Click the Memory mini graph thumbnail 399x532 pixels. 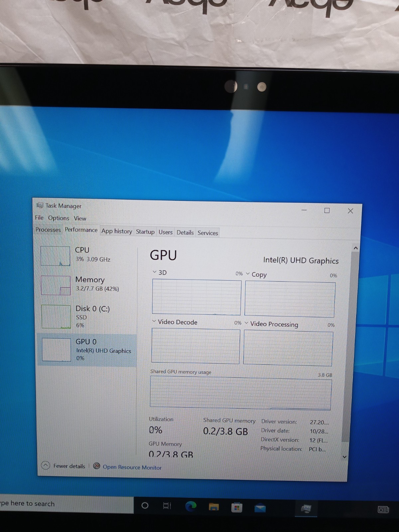pos(56,285)
